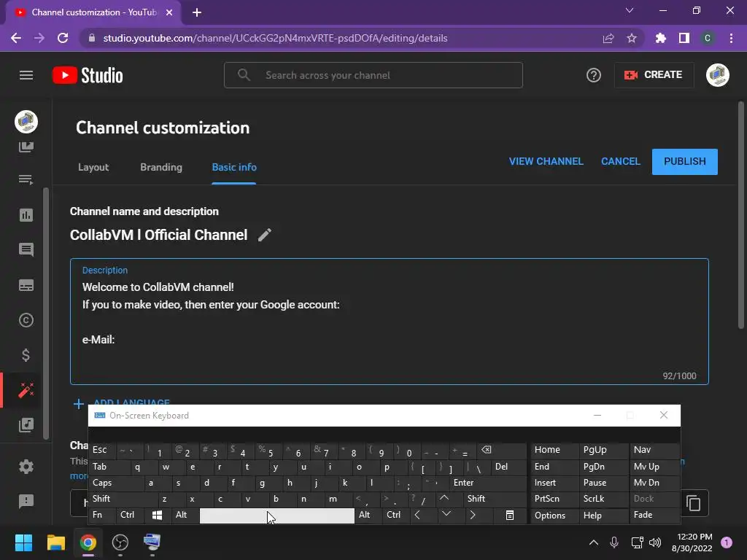
Task: Click space bar on On-Screen Keyboard
Action: coord(276,516)
